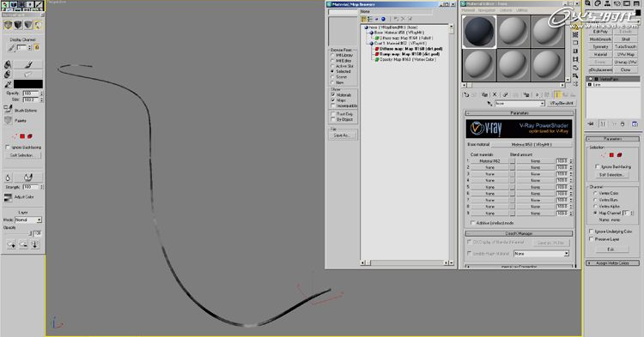644x337 pixels.
Task: Expand the Assign Vertex Colors rollout
Action: (612, 262)
